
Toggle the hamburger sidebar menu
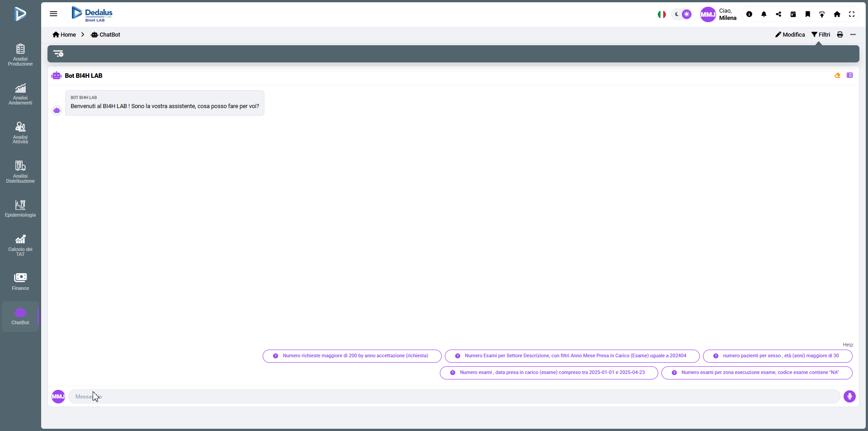(53, 14)
